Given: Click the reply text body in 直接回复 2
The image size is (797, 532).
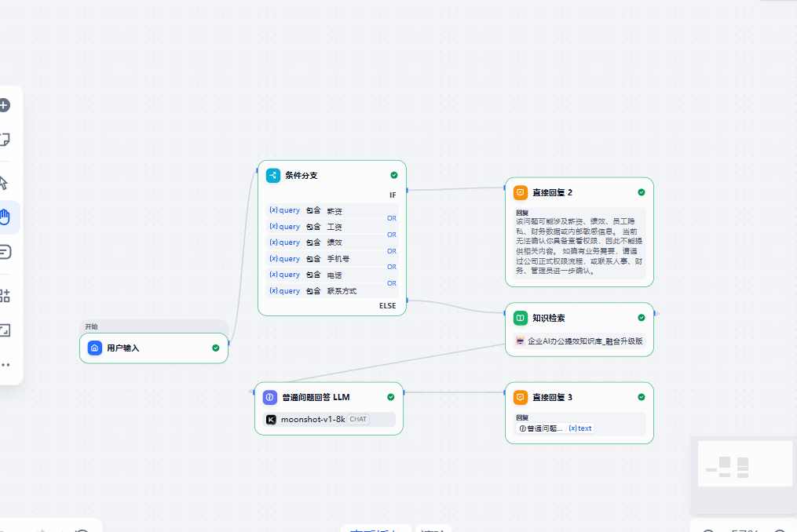Looking at the screenshot, I should pyautogui.click(x=579, y=246).
